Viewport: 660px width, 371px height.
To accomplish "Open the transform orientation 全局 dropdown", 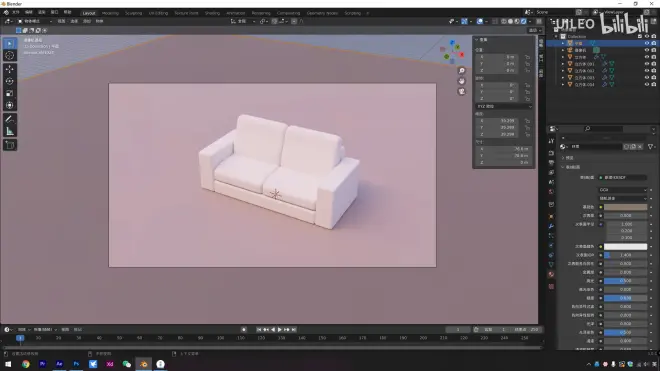I will click(243, 21).
